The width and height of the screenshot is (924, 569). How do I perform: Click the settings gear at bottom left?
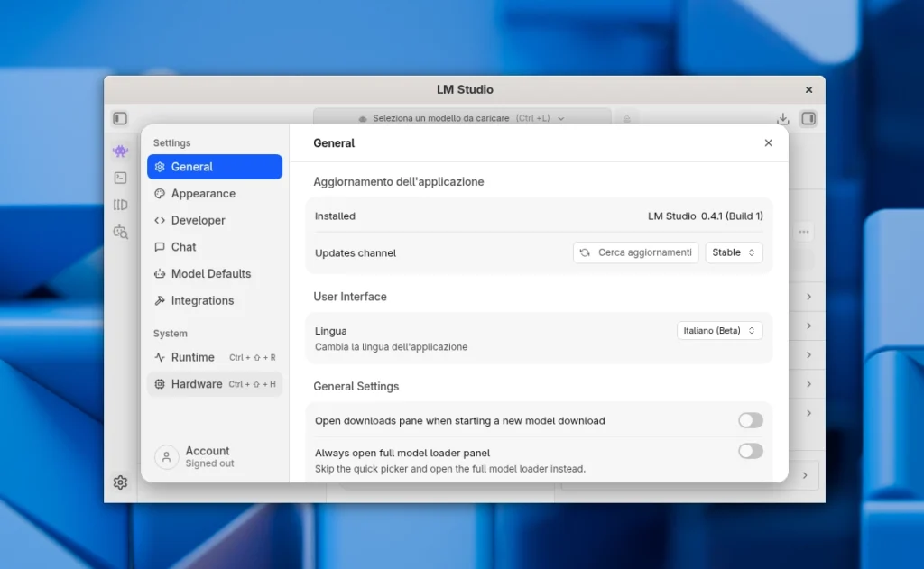120,482
